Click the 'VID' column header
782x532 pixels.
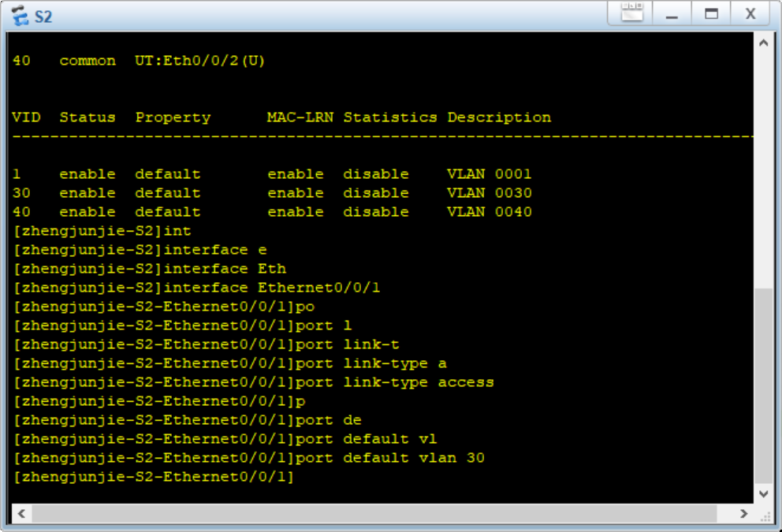tap(26, 117)
